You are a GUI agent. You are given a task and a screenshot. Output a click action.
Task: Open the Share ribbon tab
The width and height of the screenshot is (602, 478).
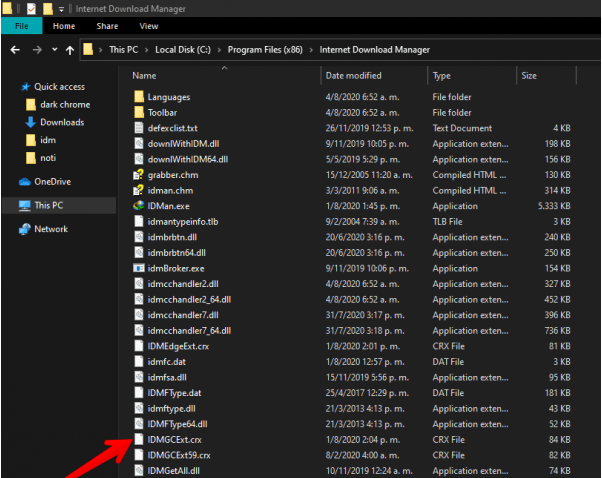pos(107,26)
